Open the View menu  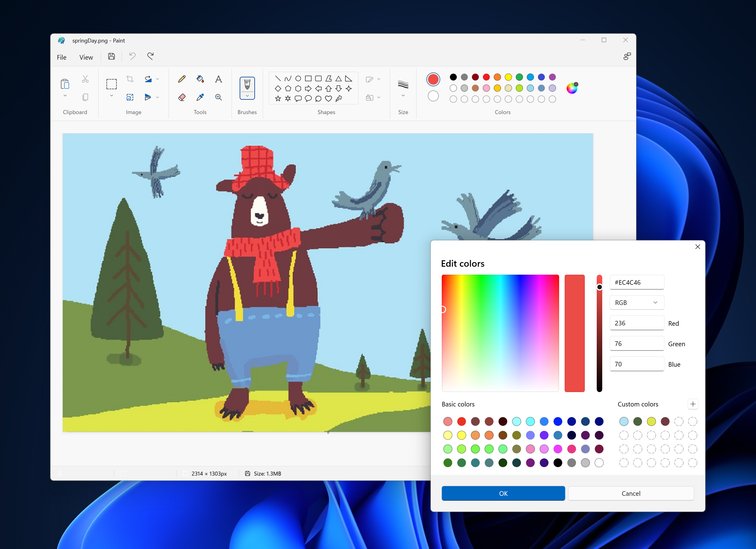pos(86,57)
